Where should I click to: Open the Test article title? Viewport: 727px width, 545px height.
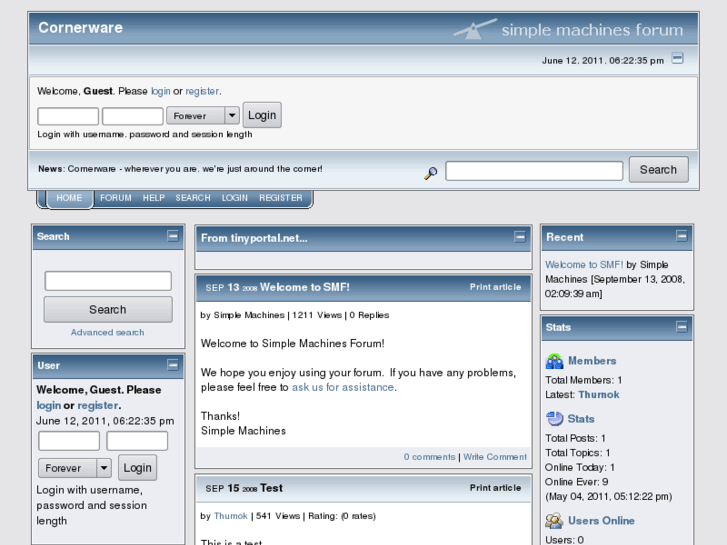point(271,488)
